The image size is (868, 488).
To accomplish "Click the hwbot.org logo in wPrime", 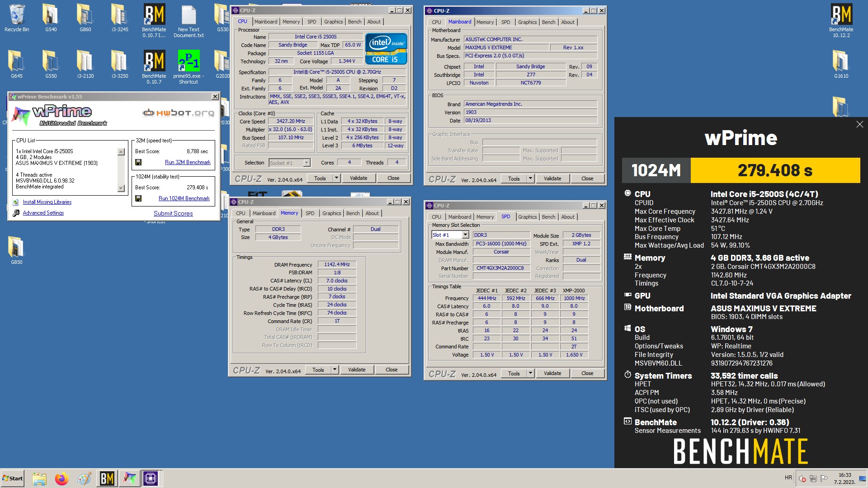I will pos(179,113).
